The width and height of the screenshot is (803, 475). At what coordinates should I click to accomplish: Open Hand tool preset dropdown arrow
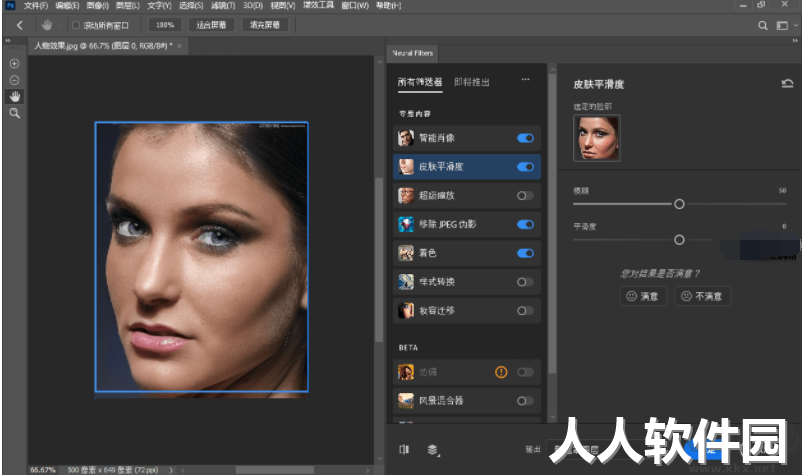click(59, 26)
